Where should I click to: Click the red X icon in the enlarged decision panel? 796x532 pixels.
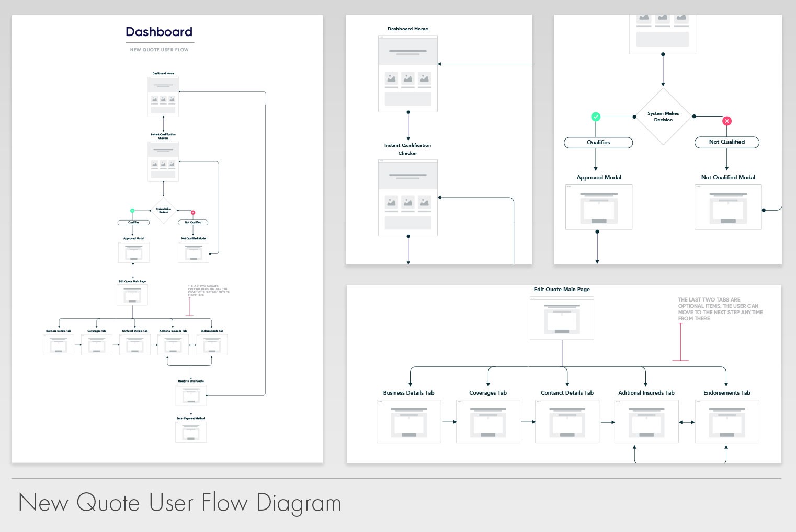tap(727, 121)
